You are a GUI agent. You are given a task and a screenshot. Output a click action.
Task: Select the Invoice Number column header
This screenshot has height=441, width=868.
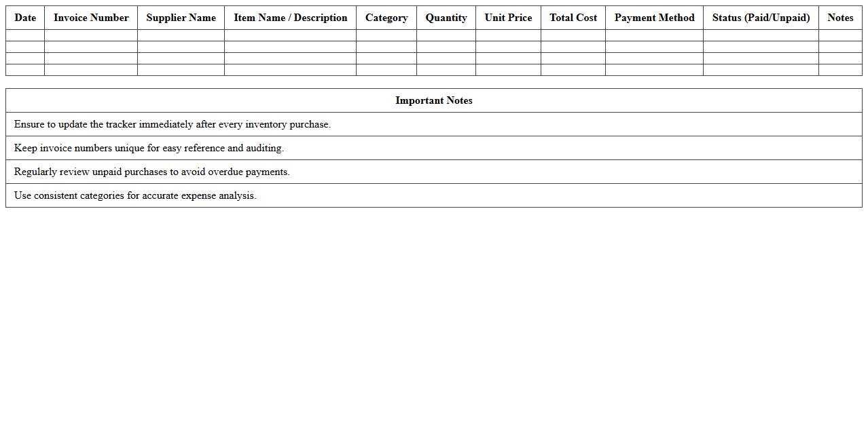pyautogui.click(x=91, y=18)
